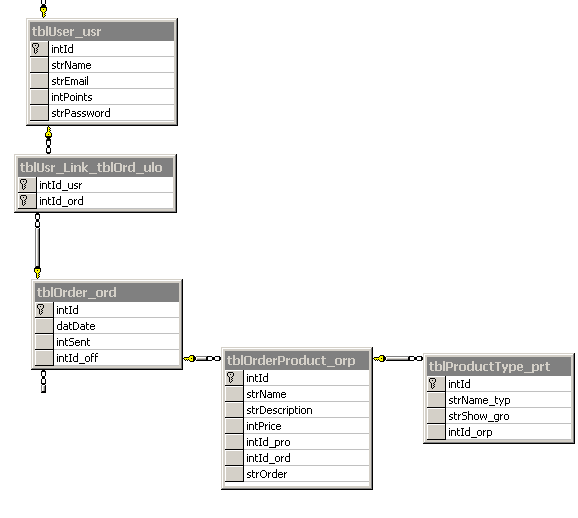Select tblProductType_prt table header
Image resolution: width=578 pixels, height=518 pixels.
pos(499,366)
